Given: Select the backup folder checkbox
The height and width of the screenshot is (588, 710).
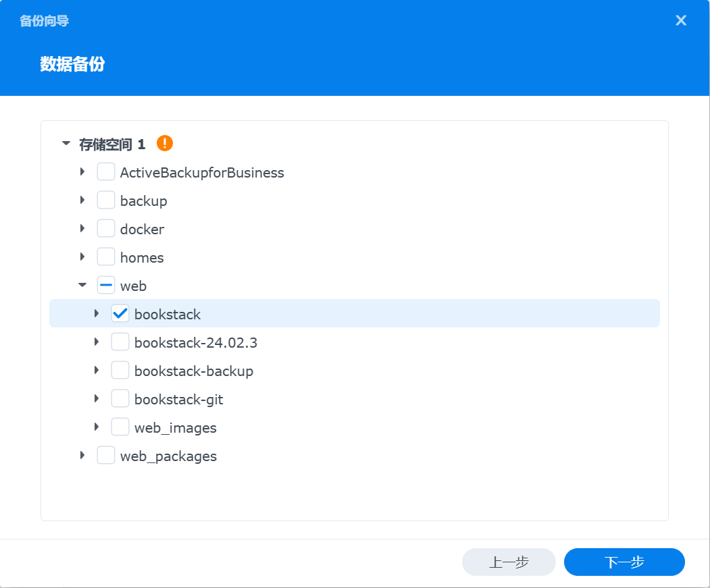Looking at the screenshot, I should pyautogui.click(x=106, y=200).
